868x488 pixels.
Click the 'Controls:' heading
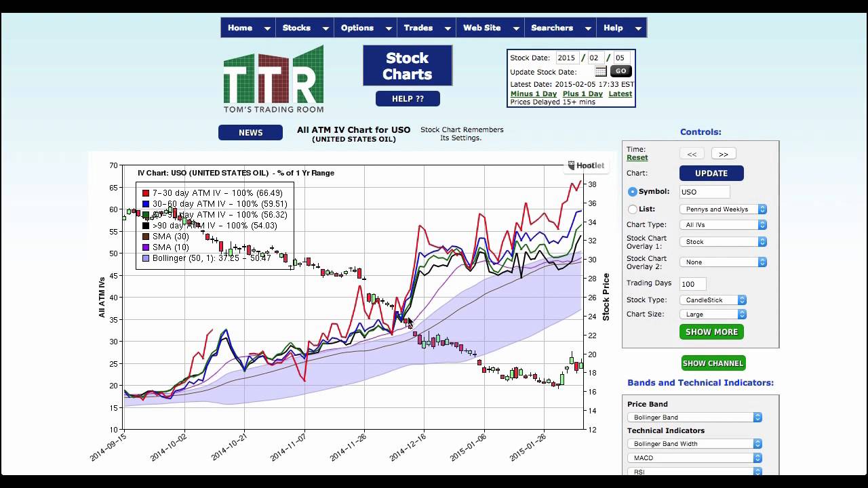click(701, 132)
